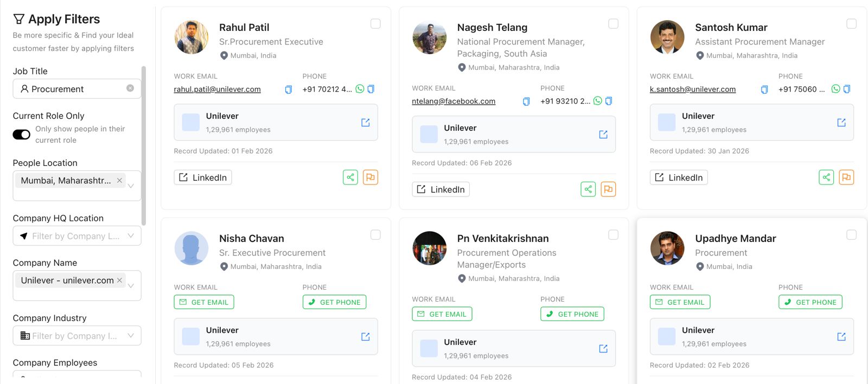868x384 pixels.
Task: Select Pn Venkitakrishnan's card checkbox
Action: [x=613, y=235]
